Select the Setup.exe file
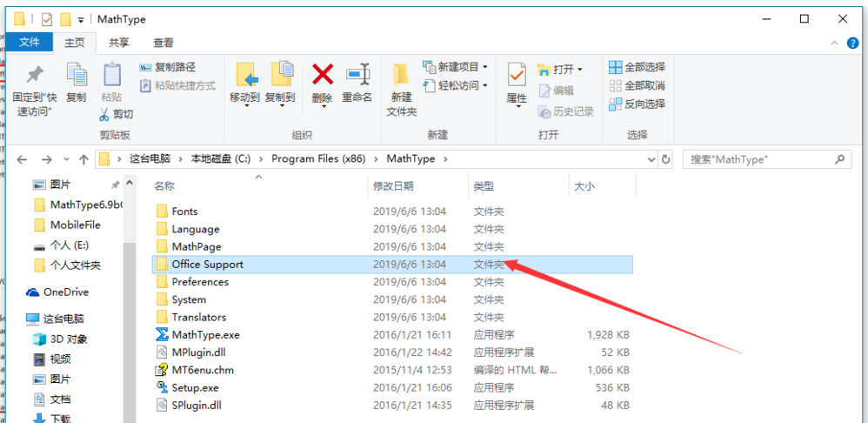Image resolution: width=868 pixels, height=423 pixels. tap(392, 387)
